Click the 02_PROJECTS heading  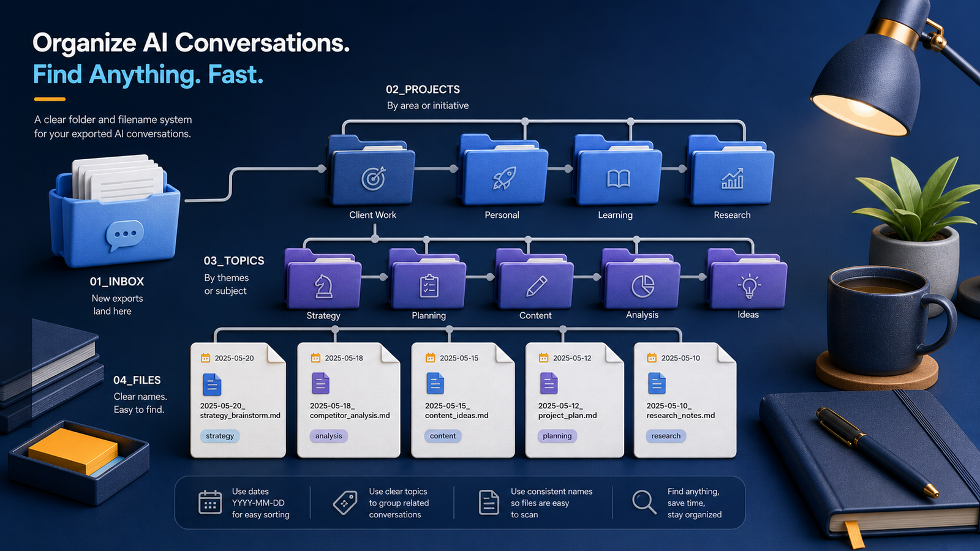423,89
